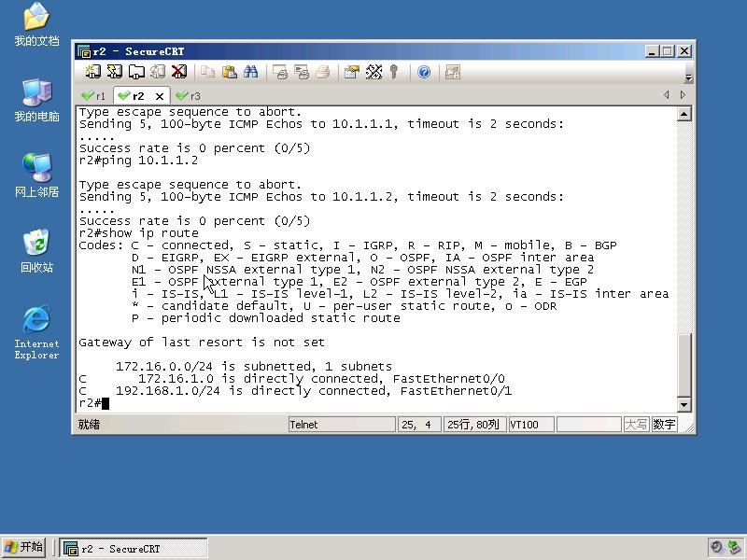Click the Quick Connect lightning icon
Image resolution: width=747 pixels, height=560 pixels.
[x=114, y=72]
